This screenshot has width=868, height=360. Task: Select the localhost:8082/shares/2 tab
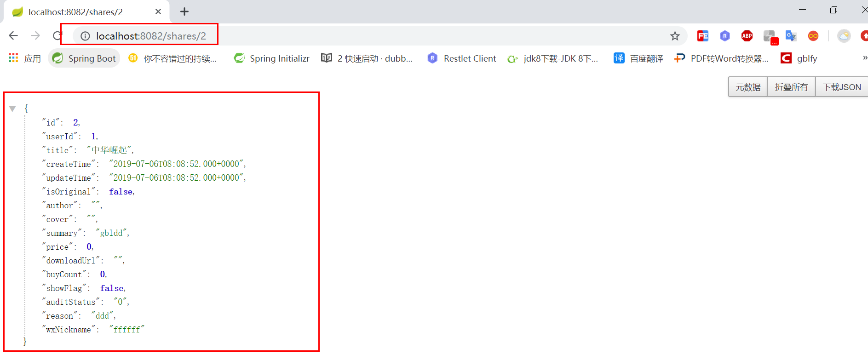[x=86, y=12]
